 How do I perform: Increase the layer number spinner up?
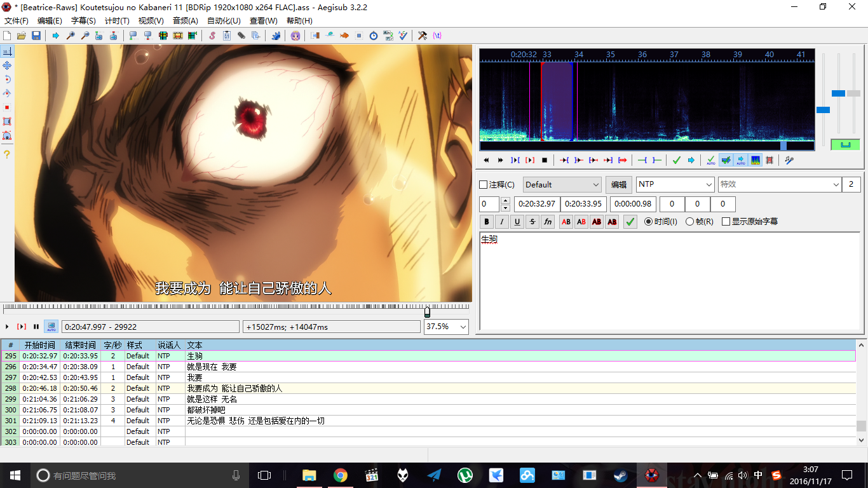(x=506, y=201)
